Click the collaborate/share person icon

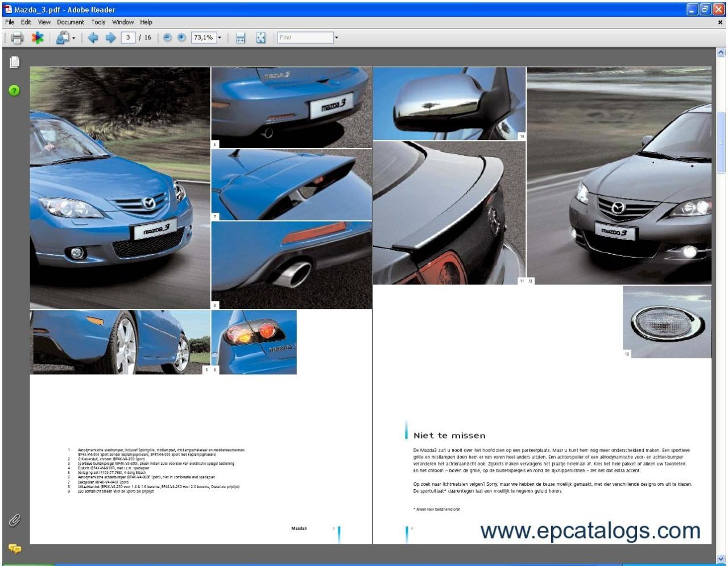62,38
